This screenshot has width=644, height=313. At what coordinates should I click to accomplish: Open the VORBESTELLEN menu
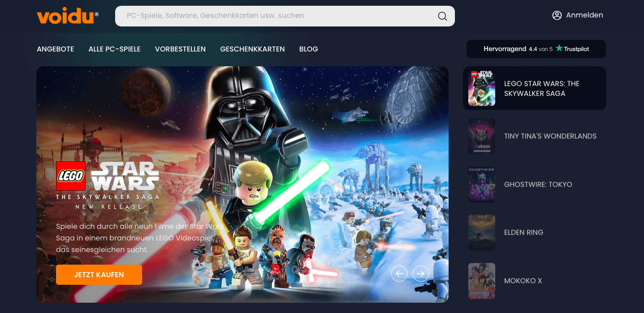(x=180, y=49)
